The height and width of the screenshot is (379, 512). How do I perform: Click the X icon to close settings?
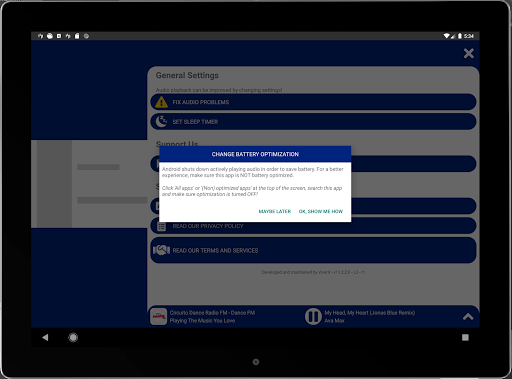coord(469,53)
